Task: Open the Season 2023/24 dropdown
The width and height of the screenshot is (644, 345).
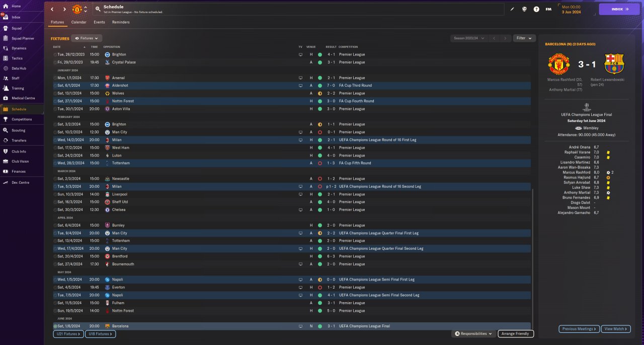Action: (x=469, y=38)
